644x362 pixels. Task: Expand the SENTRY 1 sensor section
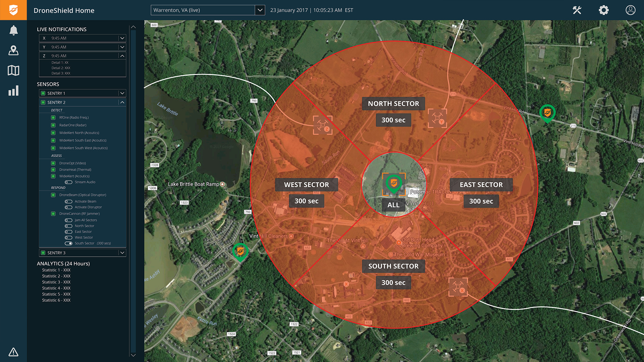click(122, 93)
